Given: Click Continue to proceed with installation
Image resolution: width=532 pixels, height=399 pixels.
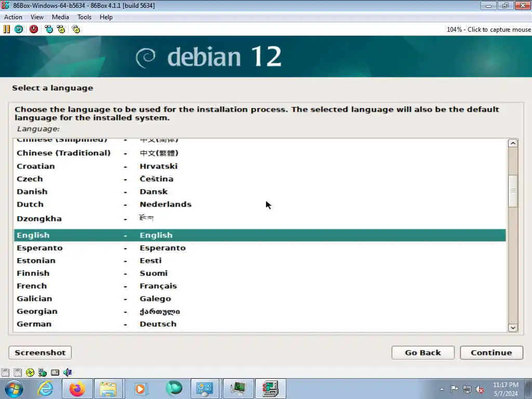Looking at the screenshot, I should point(491,353).
